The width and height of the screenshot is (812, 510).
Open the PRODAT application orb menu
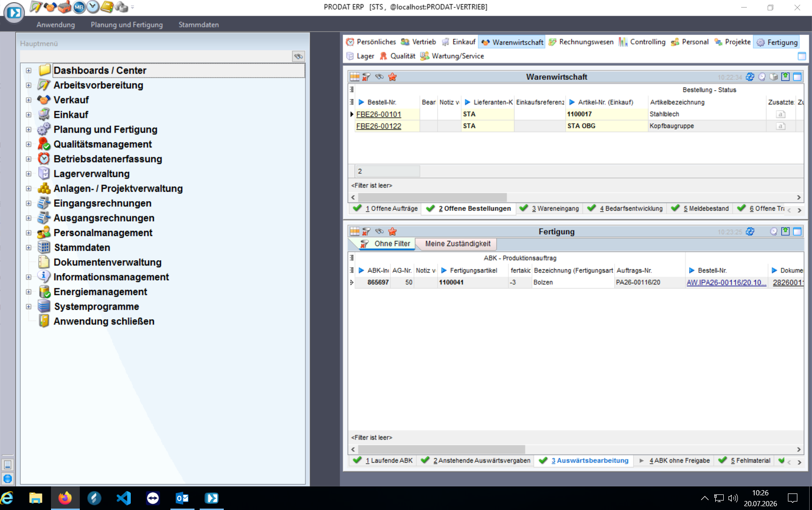tap(14, 13)
